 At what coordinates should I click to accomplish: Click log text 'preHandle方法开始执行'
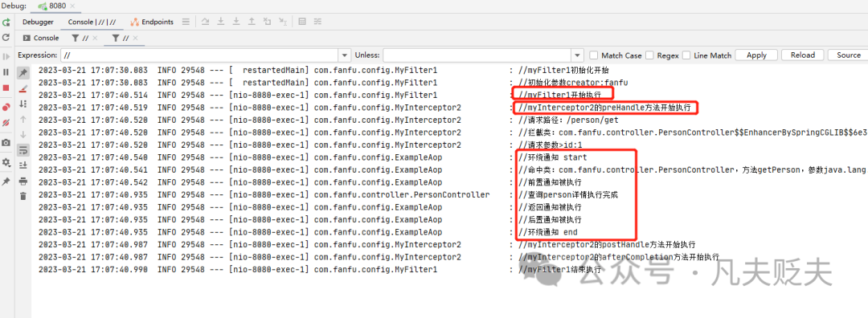[x=646, y=108]
